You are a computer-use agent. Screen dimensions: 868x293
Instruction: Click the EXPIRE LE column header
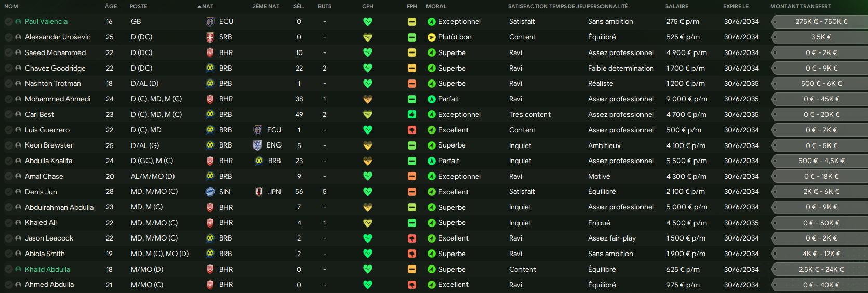(x=736, y=6)
